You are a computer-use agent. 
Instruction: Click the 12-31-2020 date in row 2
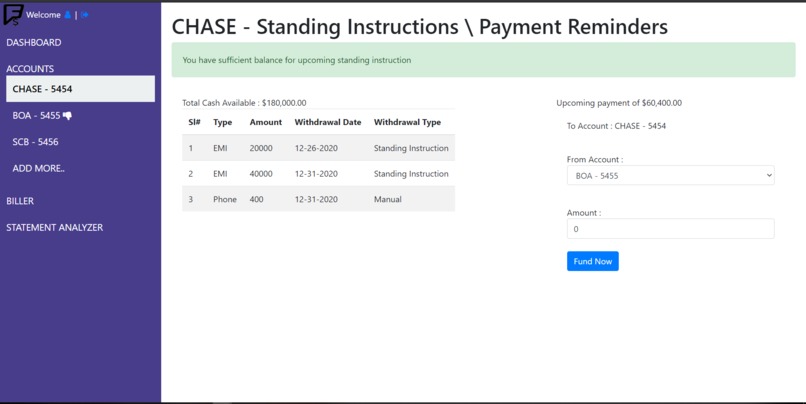316,174
